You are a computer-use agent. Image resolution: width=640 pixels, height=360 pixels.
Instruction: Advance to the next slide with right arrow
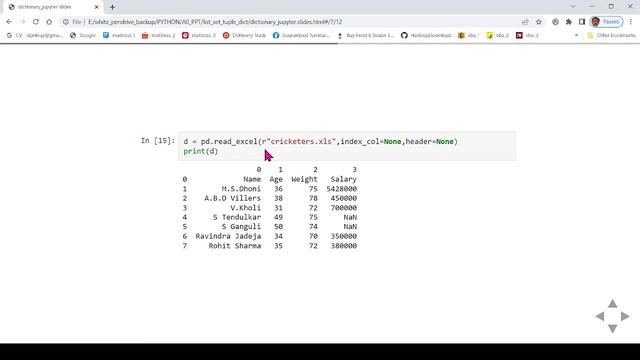click(625, 316)
